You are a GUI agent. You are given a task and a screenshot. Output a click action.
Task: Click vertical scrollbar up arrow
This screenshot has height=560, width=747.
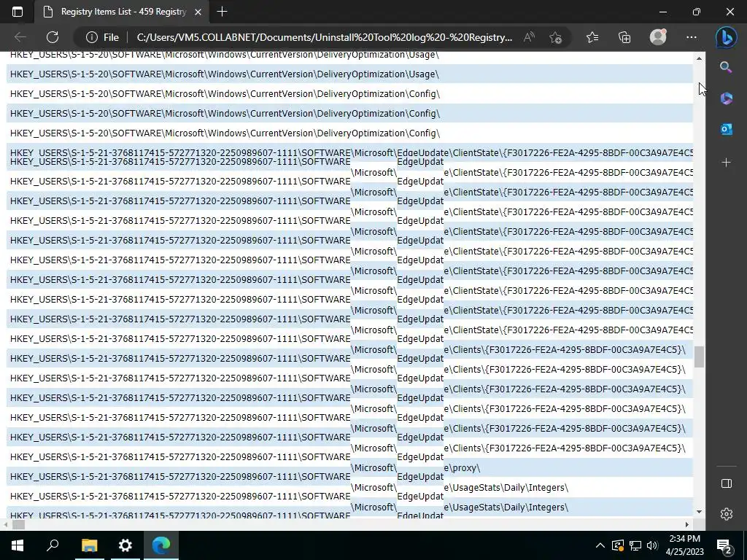pos(699,58)
